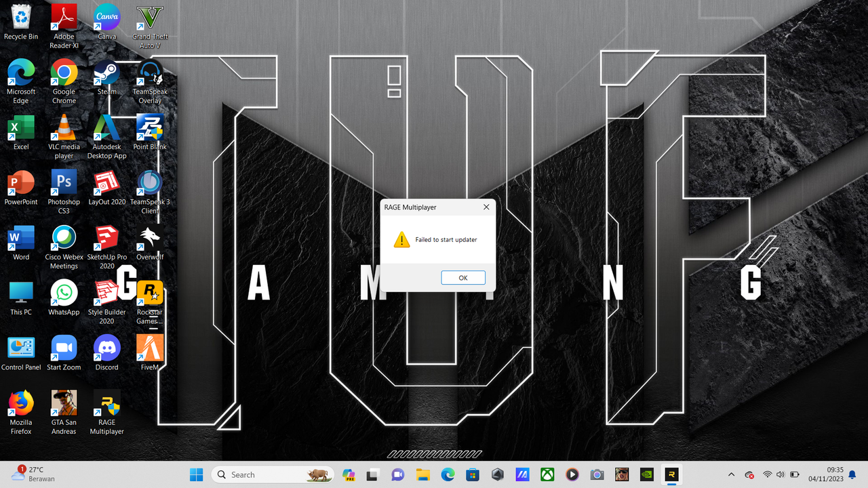Open the volume speaker tray icon
Viewport: 868px width, 488px height.
(x=780, y=475)
